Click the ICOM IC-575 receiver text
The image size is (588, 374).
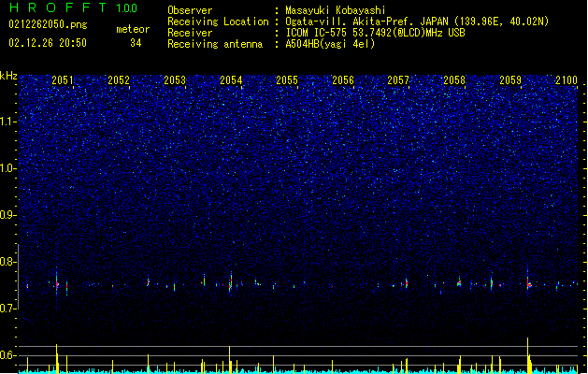pyautogui.click(x=375, y=33)
